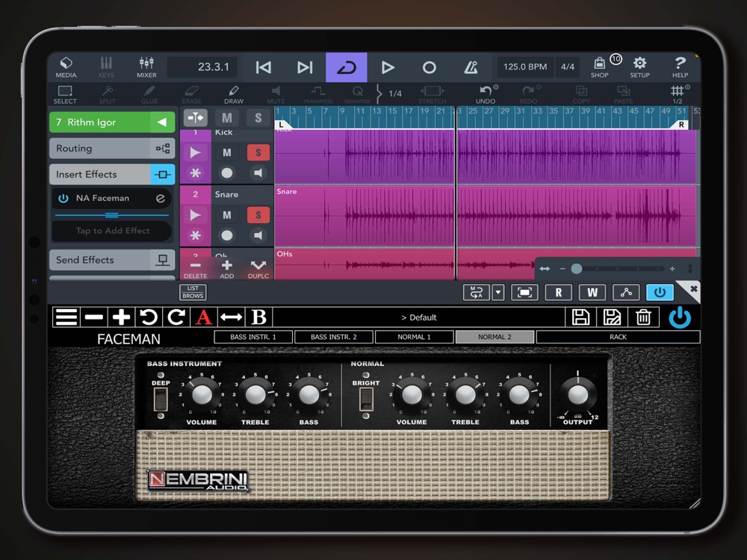Toggle the metronome click
747x560 pixels.
coord(471,67)
